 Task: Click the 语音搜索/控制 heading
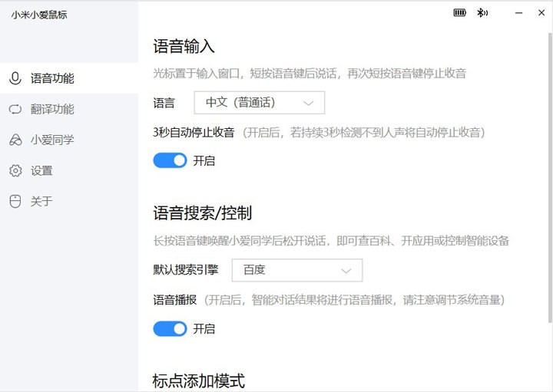(203, 213)
